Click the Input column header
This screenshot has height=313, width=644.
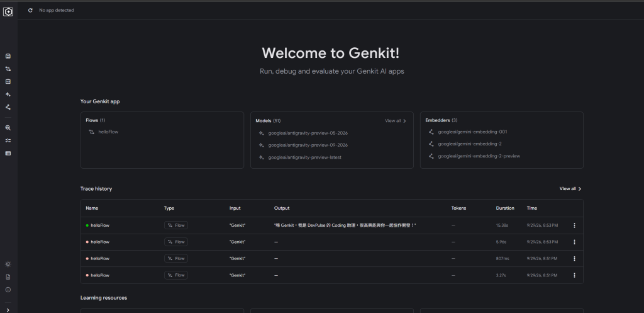tap(235, 208)
